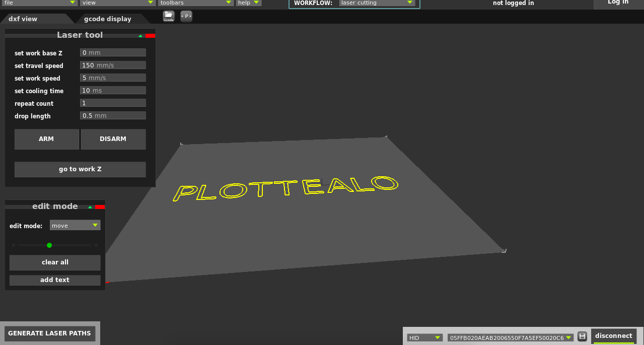Expand the device ID dropdown
Image resolution: width=644 pixels, height=345 pixels.
point(510,337)
